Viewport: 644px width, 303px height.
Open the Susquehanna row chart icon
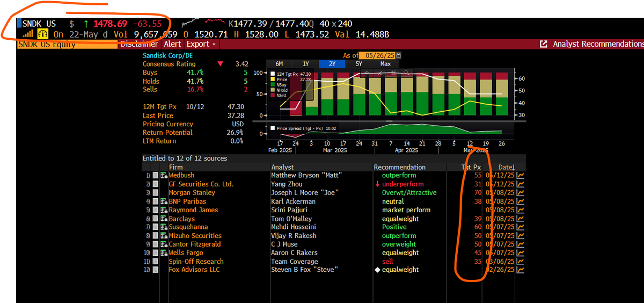click(x=520, y=227)
